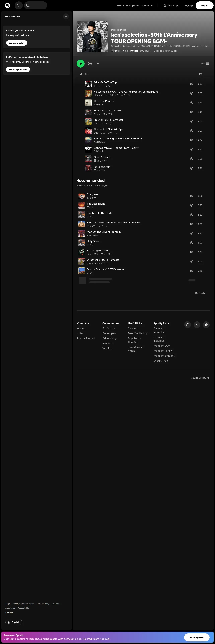215x644 pixels.
Task: Save playlist to Your Library plus icon
Action: (x=90, y=64)
